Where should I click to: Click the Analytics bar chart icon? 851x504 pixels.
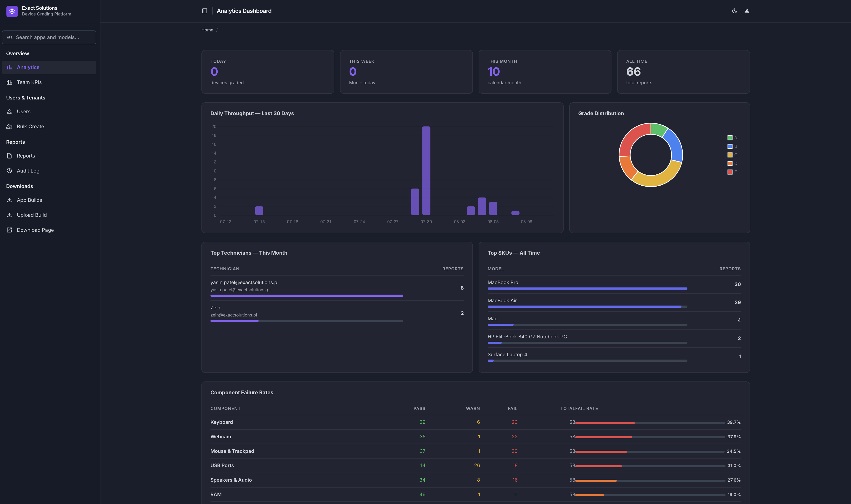(x=10, y=67)
